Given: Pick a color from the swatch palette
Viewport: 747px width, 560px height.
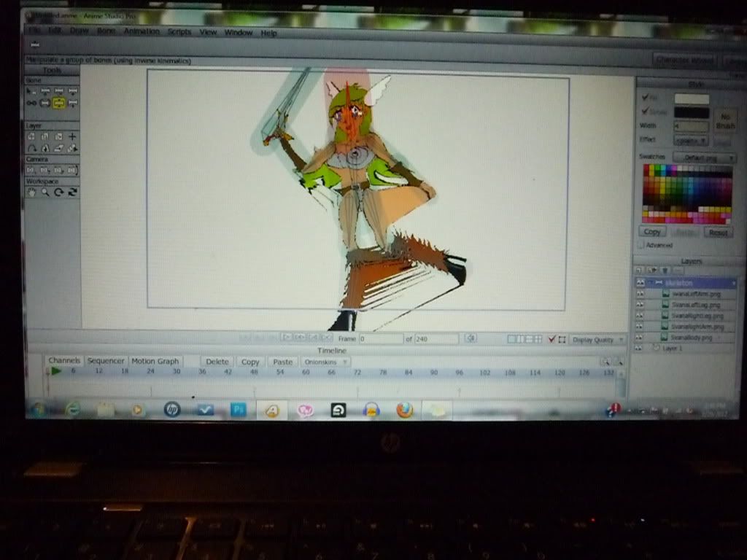Looking at the screenshot, I should [x=687, y=193].
